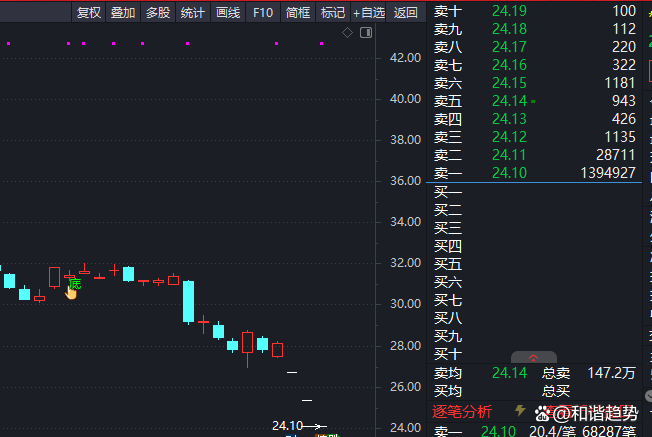Click the 买均 label
652x437 pixels.
(448, 391)
